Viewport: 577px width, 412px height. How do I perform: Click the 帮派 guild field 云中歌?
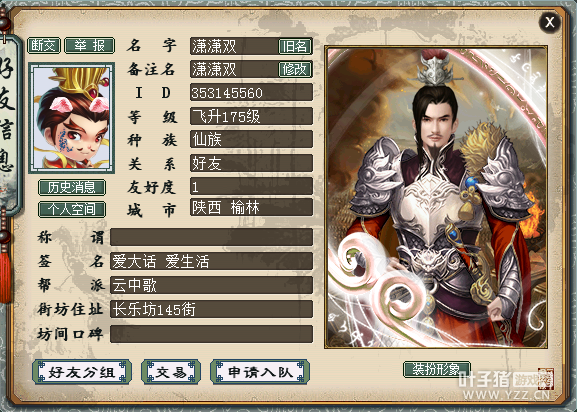212,285
